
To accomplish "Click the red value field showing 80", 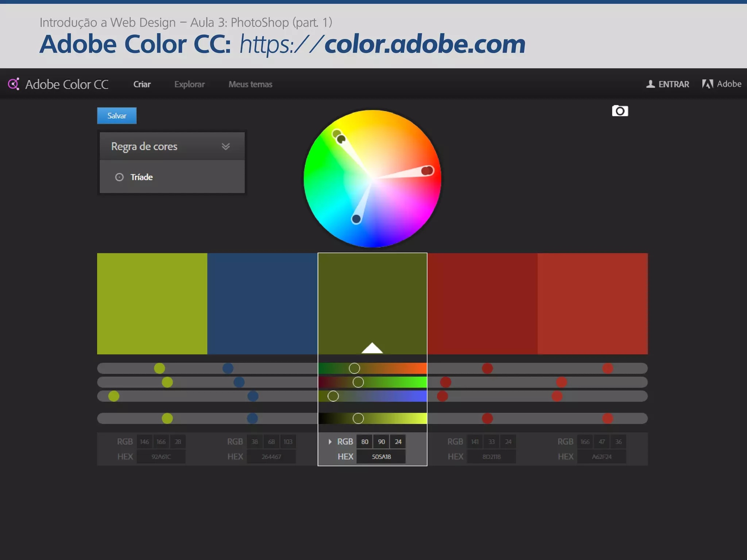I will pyautogui.click(x=365, y=442).
